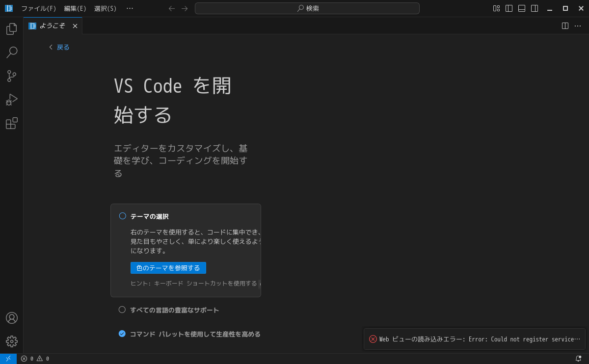The image size is (589, 364).
Task: Open the Explorer view in activity bar
Action: [x=12, y=29]
